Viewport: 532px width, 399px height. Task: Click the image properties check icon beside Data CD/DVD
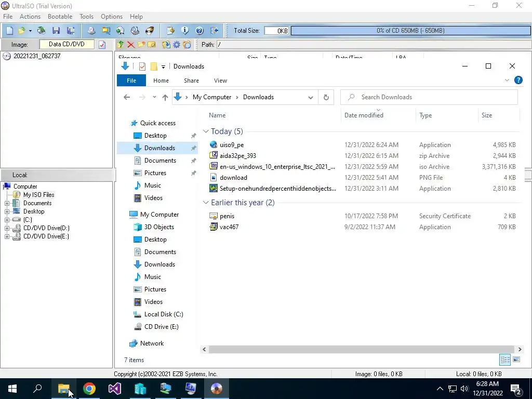click(102, 45)
